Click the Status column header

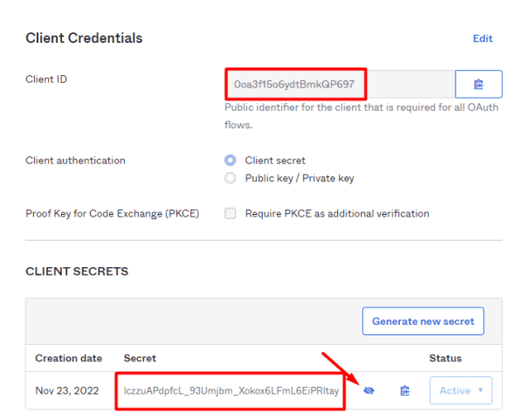445,358
